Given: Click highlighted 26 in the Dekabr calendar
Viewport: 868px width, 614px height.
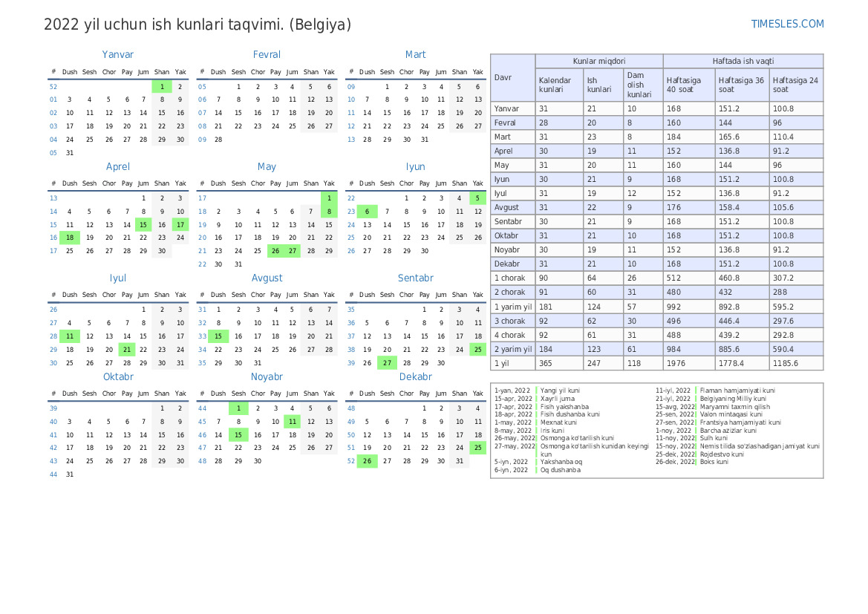Looking at the screenshot, I should (367, 461).
